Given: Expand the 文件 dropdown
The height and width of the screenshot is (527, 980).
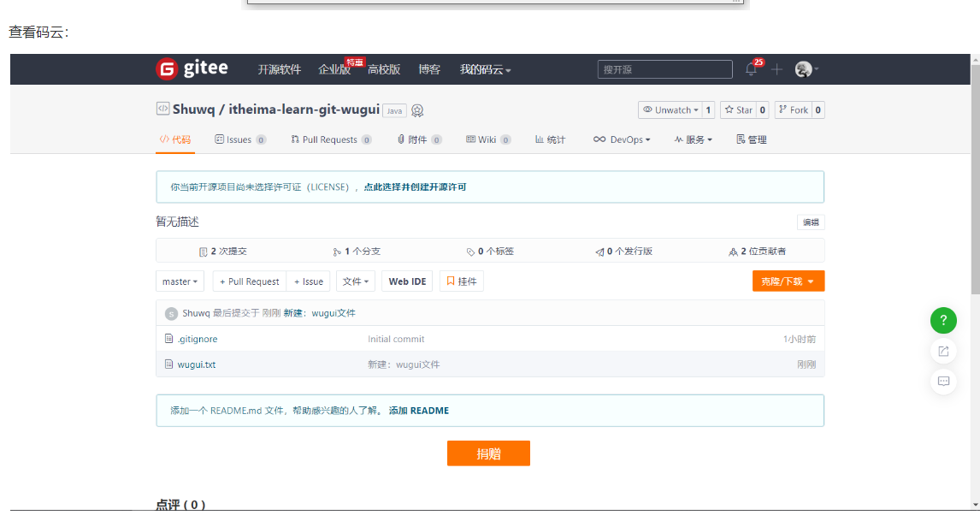Looking at the screenshot, I should [356, 281].
